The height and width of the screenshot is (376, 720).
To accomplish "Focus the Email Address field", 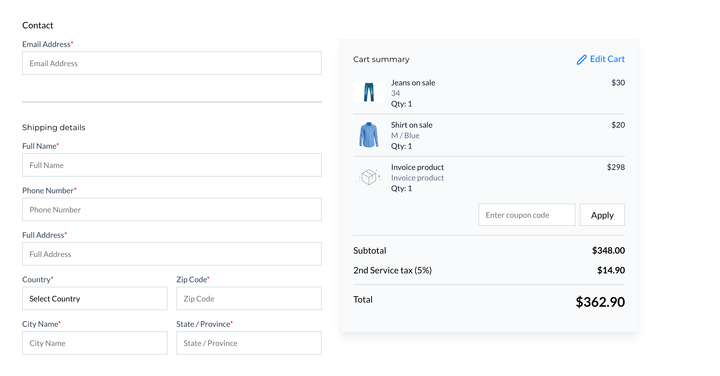I will [172, 63].
